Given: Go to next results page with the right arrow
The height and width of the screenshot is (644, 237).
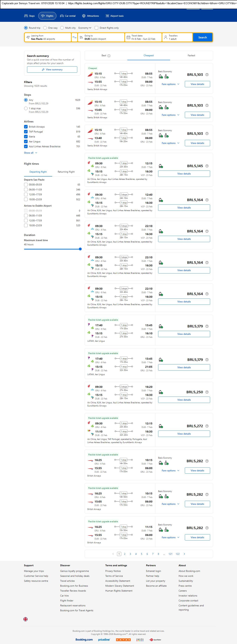Looking at the screenshot, I should [184, 554].
